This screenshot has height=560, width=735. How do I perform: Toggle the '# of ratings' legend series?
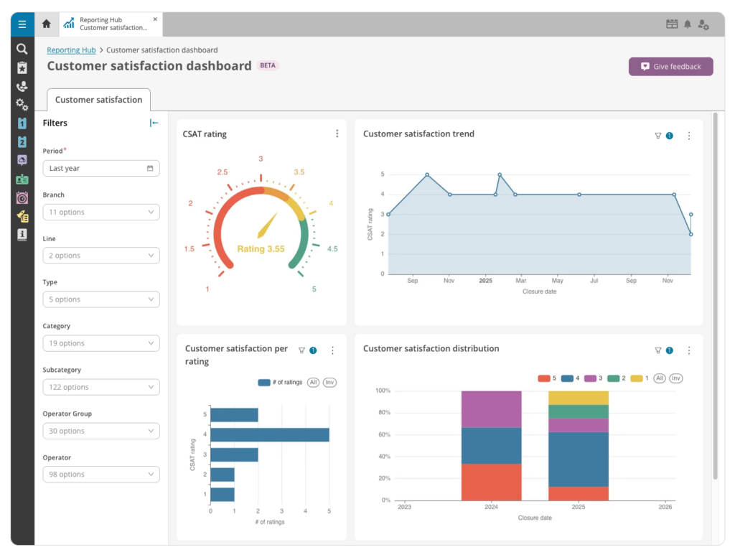tap(280, 382)
